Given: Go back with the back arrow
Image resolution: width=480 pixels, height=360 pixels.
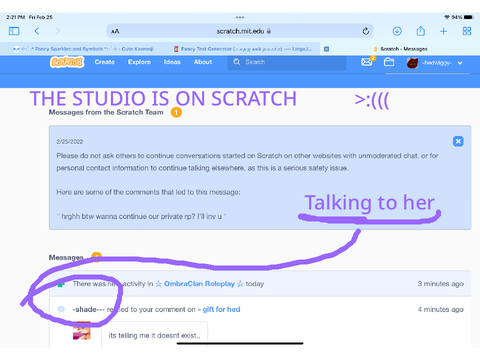Looking at the screenshot, I should click(x=37, y=31).
